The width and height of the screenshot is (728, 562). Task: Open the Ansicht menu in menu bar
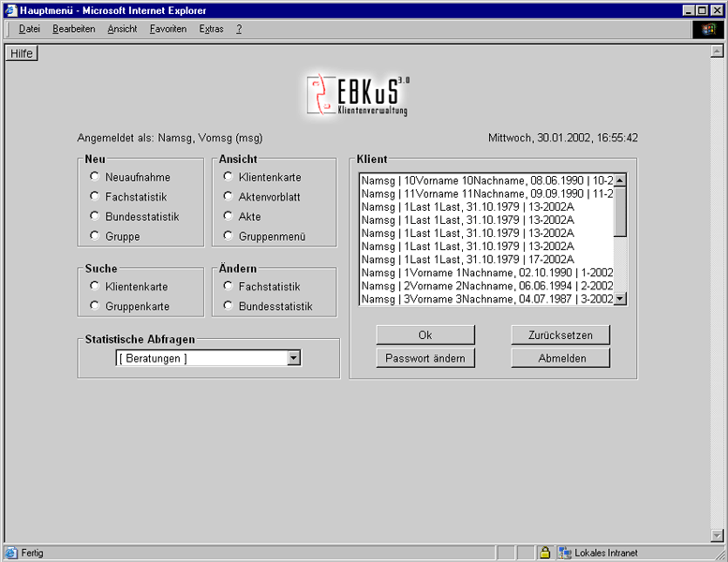122,29
